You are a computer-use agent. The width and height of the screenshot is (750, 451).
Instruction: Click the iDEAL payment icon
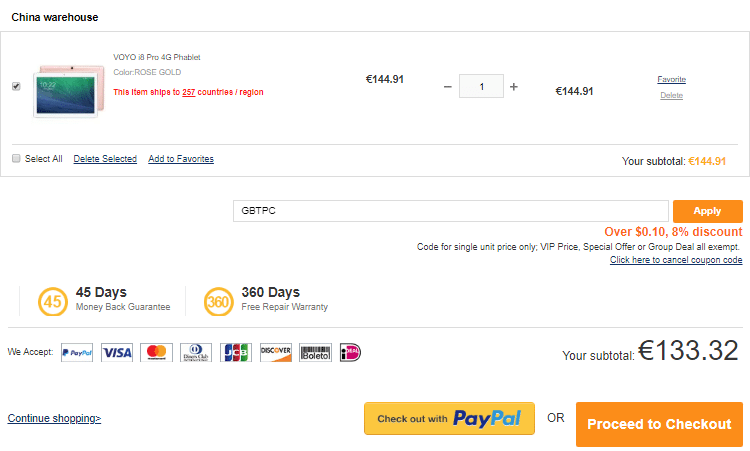click(350, 352)
